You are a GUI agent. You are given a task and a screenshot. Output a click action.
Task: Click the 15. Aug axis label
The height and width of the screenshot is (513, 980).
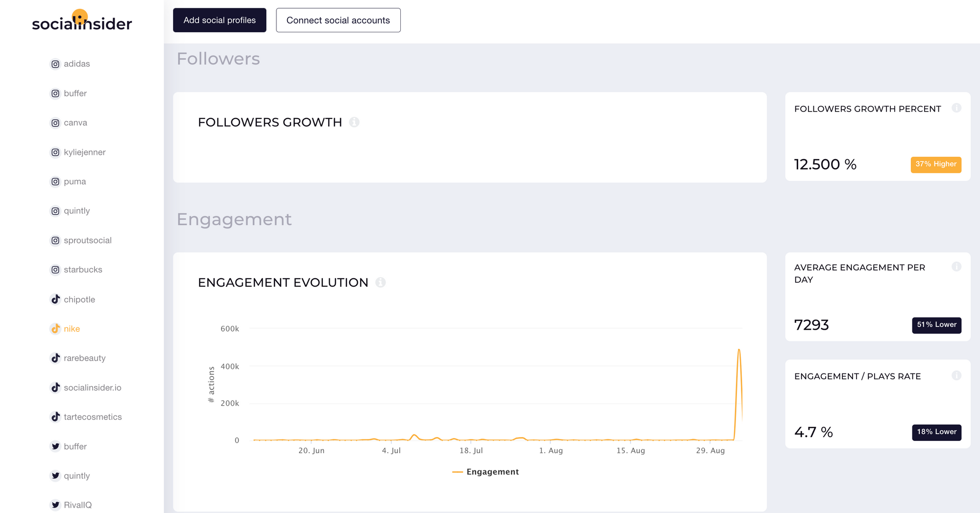[631, 451]
